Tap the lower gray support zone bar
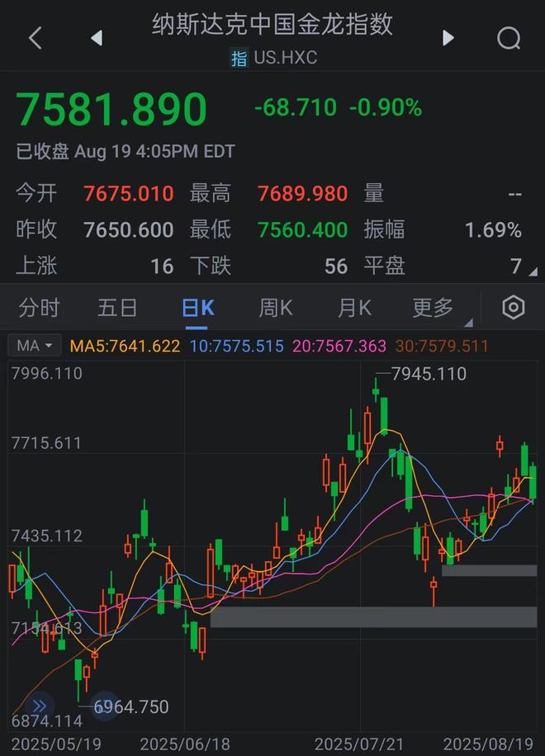The height and width of the screenshot is (756, 545). [x=374, y=617]
